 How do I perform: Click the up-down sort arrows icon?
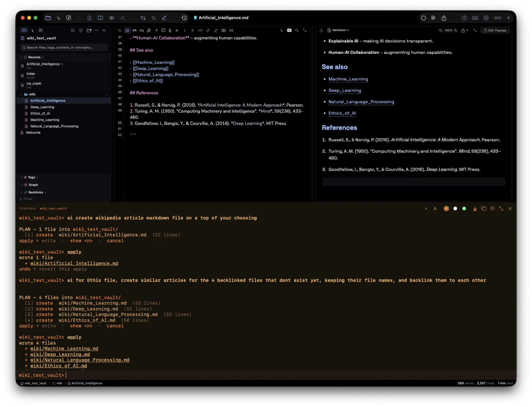click(x=143, y=18)
